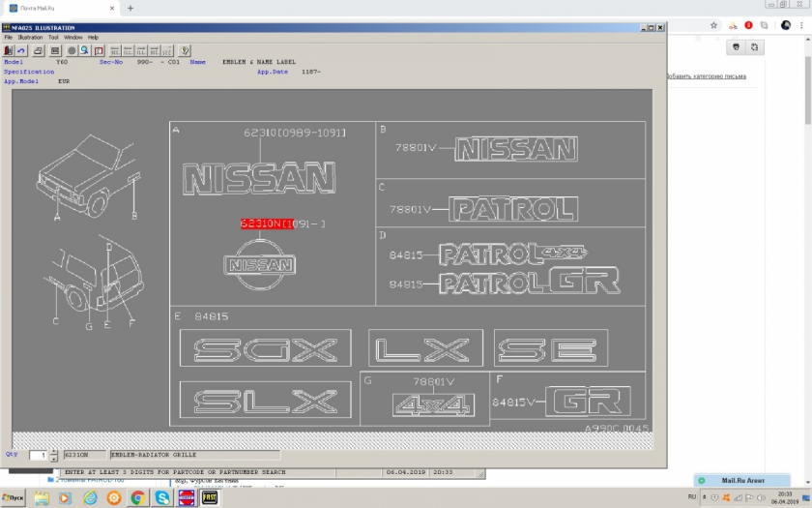Open a new browser tab
This screenshot has height=508, width=812.
tap(130, 9)
